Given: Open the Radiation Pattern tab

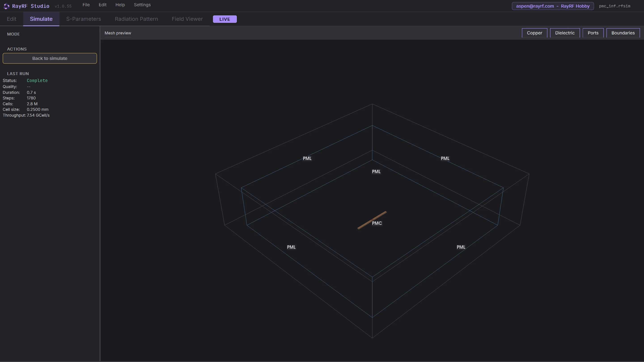Looking at the screenshot, I should click(x=136, y=19).
